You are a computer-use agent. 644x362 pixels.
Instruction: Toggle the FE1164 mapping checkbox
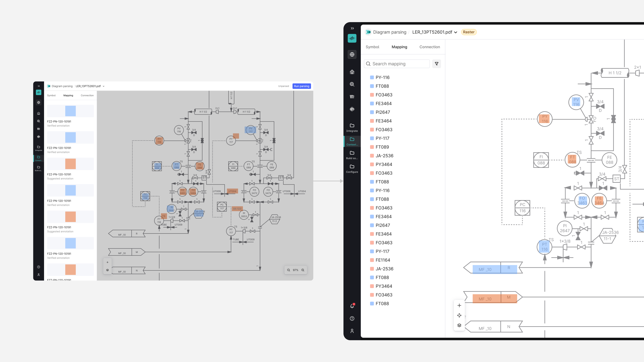[x=372, y=260]
